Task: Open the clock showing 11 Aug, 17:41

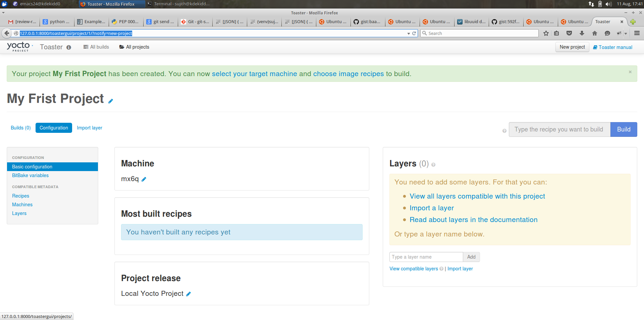Action: click(x=630, y=4)
